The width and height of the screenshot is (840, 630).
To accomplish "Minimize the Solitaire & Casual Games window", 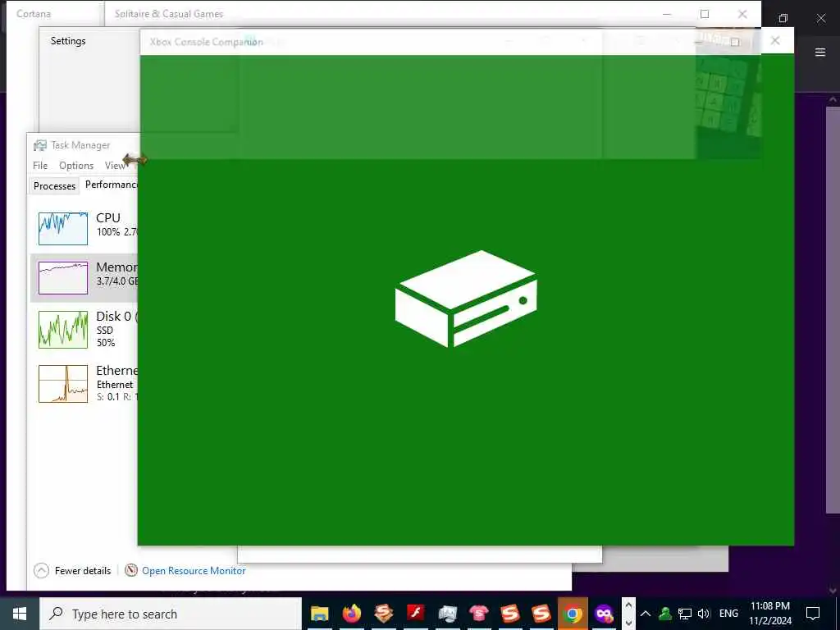I will point(666,14).
